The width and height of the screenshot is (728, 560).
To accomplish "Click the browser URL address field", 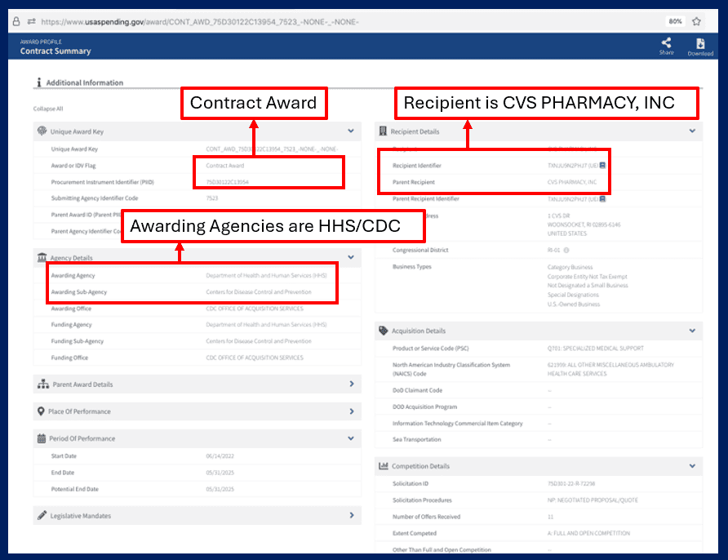I will pos(200,22).
